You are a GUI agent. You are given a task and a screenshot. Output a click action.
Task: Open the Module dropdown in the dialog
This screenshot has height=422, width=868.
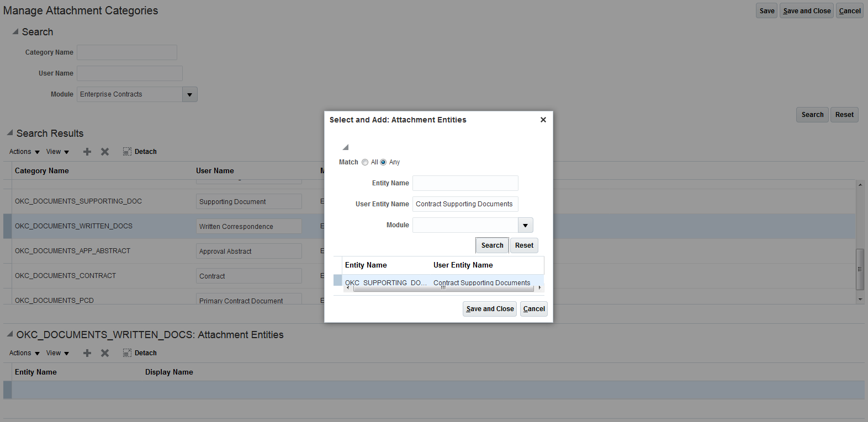point(525,225)
